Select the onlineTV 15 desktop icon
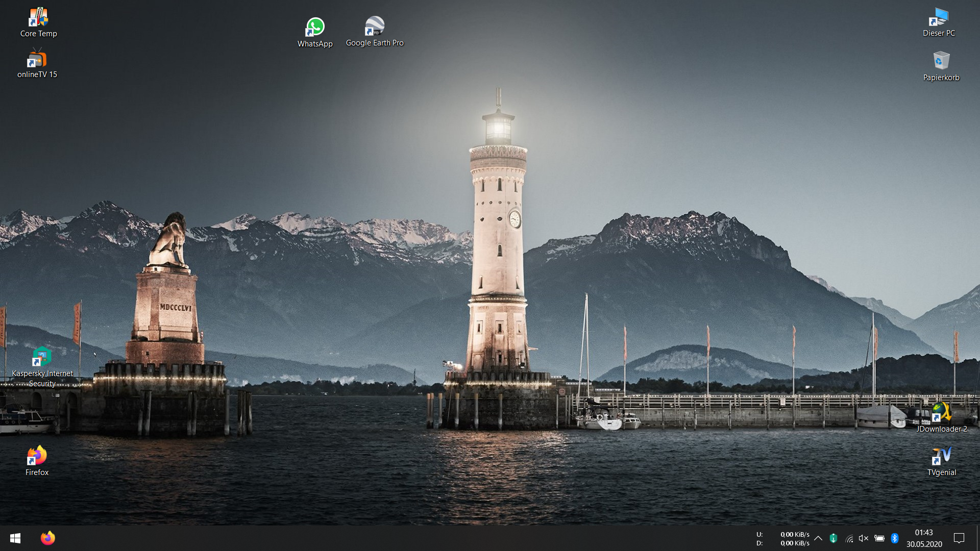This screenshot has height=551, width=980. [37, 59]
